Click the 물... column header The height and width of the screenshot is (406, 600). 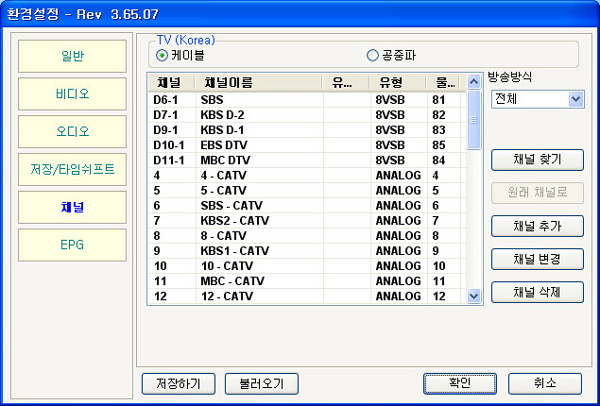coord(443,83)
